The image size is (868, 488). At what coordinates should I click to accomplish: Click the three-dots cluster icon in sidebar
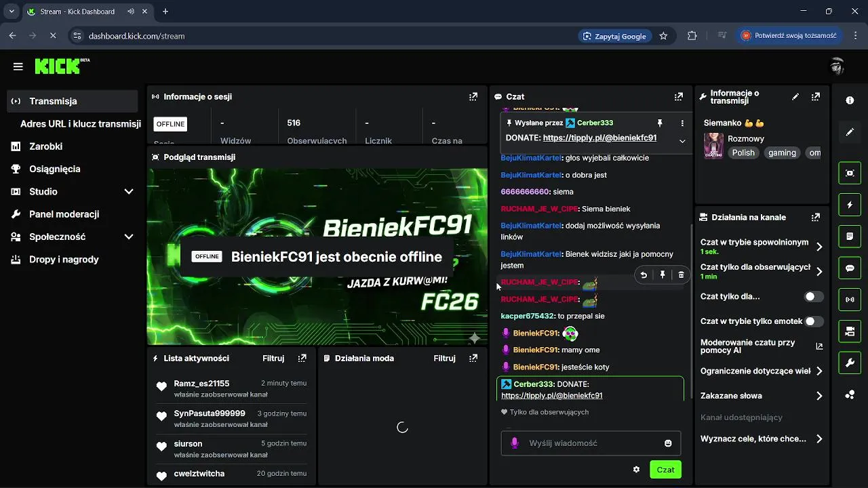click(x=850, y=394)
